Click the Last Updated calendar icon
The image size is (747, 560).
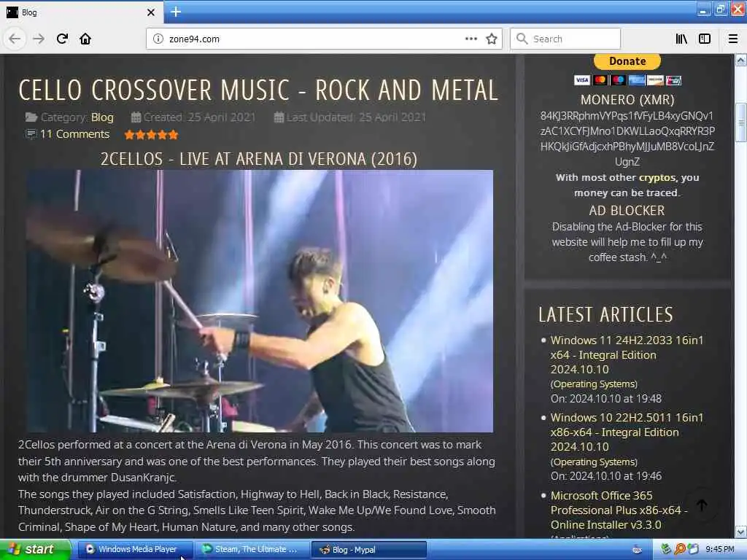(279, 117)
